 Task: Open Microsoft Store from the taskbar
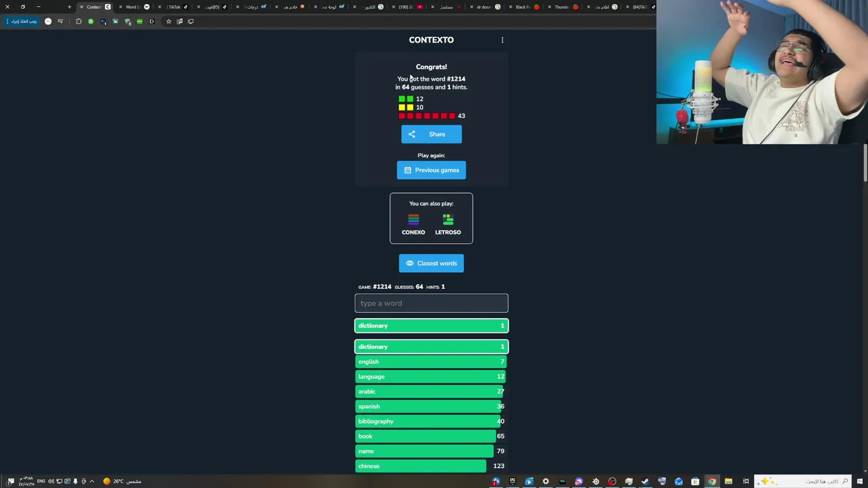tap(695, 481)
